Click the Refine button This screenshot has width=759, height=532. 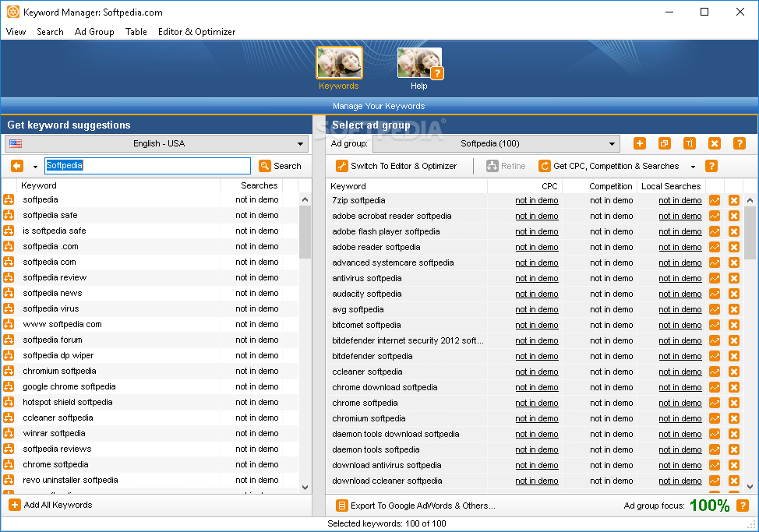click(507, 166)
